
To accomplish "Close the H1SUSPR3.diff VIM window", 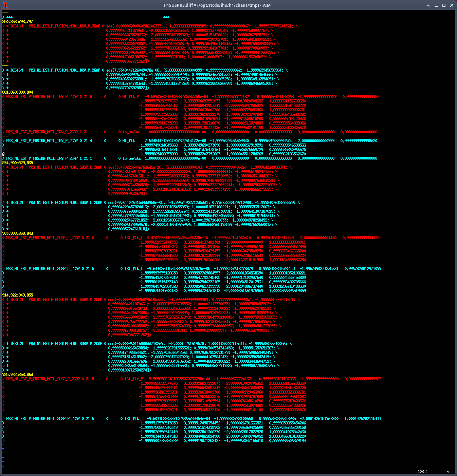I will click(452, 5).
